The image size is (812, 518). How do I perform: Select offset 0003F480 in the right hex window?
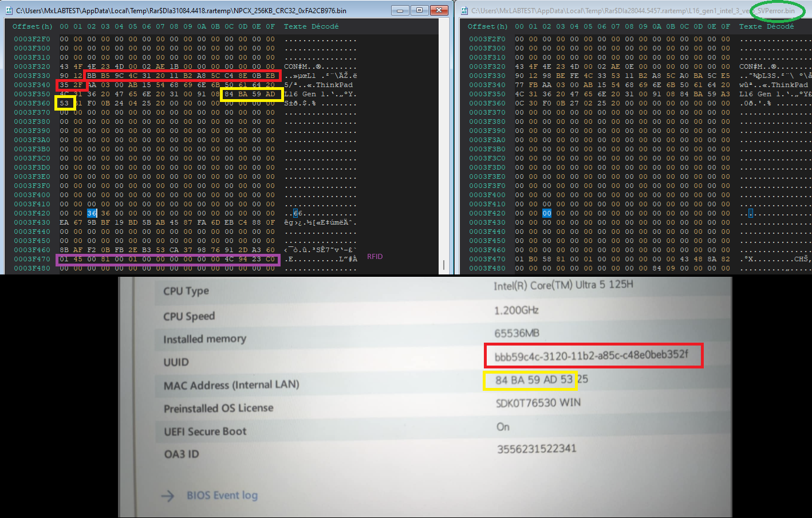pyautogui.click(x=487, y=268)
